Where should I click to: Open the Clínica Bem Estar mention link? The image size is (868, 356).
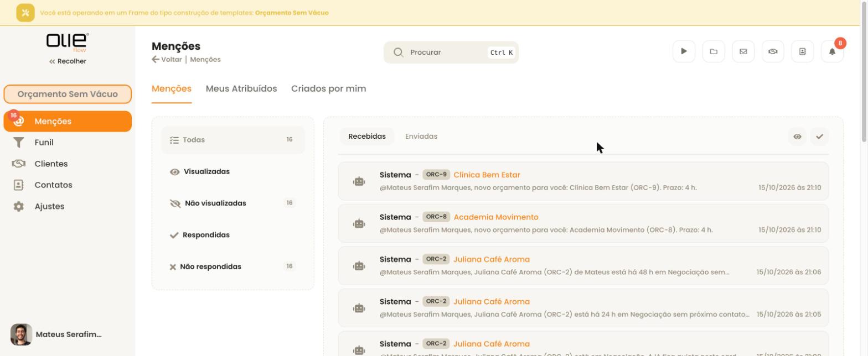[487, 175]
